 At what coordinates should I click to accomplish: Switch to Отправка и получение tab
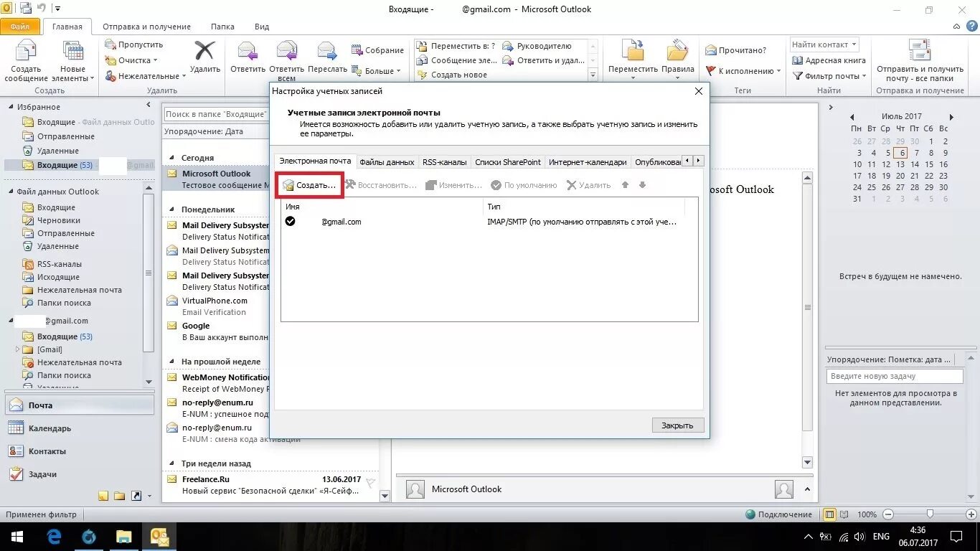[x=148, y=27]
